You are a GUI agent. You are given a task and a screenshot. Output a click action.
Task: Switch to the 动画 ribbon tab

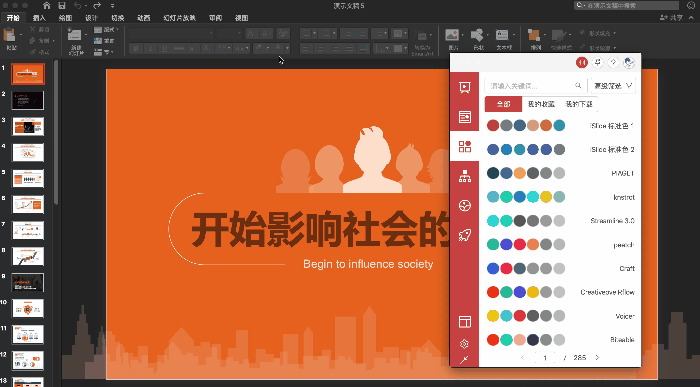tap(143, 18)
